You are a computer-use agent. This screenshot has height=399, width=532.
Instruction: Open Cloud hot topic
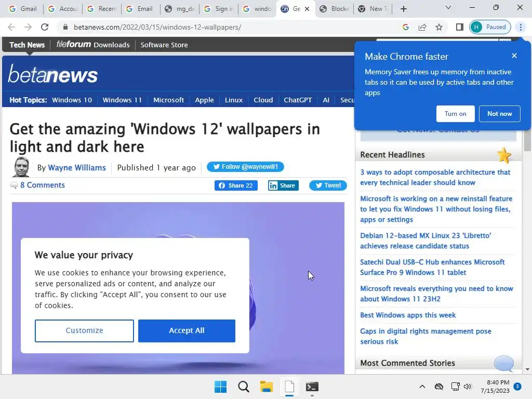263,100
